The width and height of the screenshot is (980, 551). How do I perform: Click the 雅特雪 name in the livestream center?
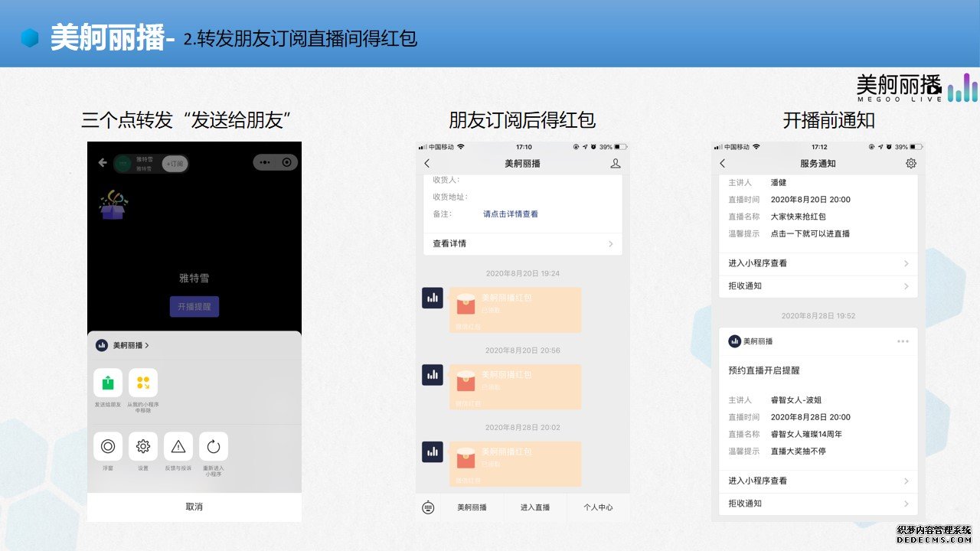194,279
